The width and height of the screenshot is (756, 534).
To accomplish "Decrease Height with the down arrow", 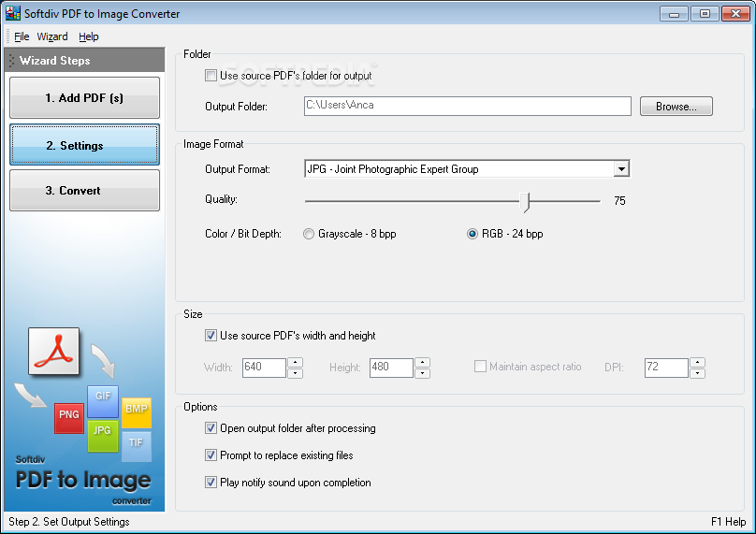I will 422,373.
